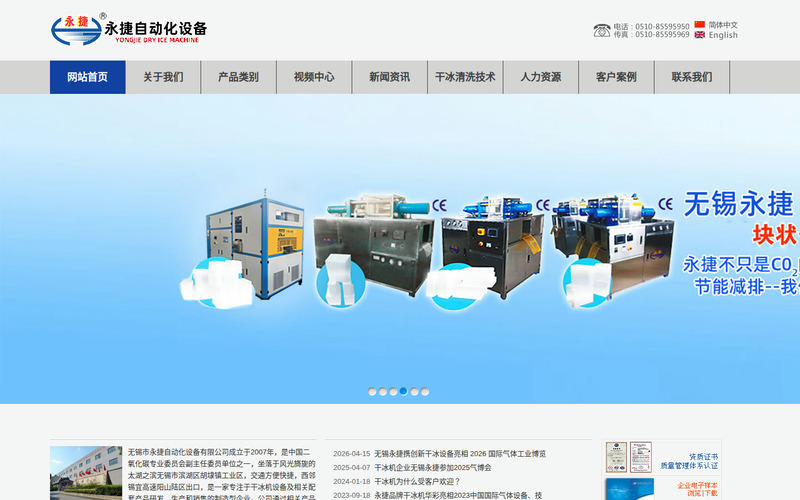Open news 干冰机企业无锡永捷参加2025气博会
Image resolution: width=800 pixels, height=500 pixels.
pos(433,467)
